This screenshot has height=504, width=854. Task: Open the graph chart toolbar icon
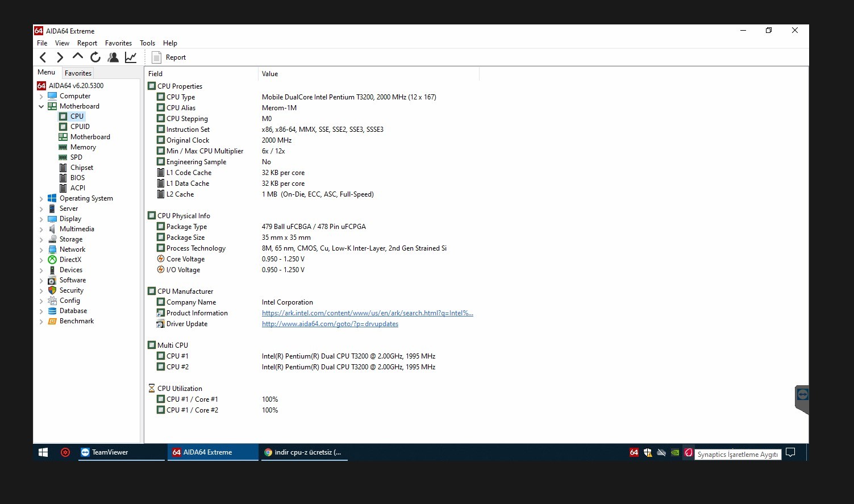point(131,57)
